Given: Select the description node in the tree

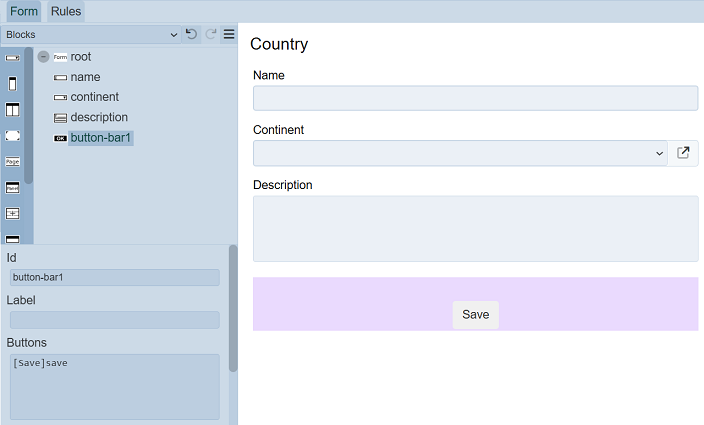Looking at the screenshot, I should pos(99,117).
